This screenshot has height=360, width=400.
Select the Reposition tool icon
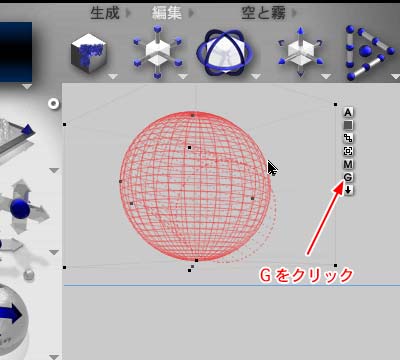pos(300,52)
